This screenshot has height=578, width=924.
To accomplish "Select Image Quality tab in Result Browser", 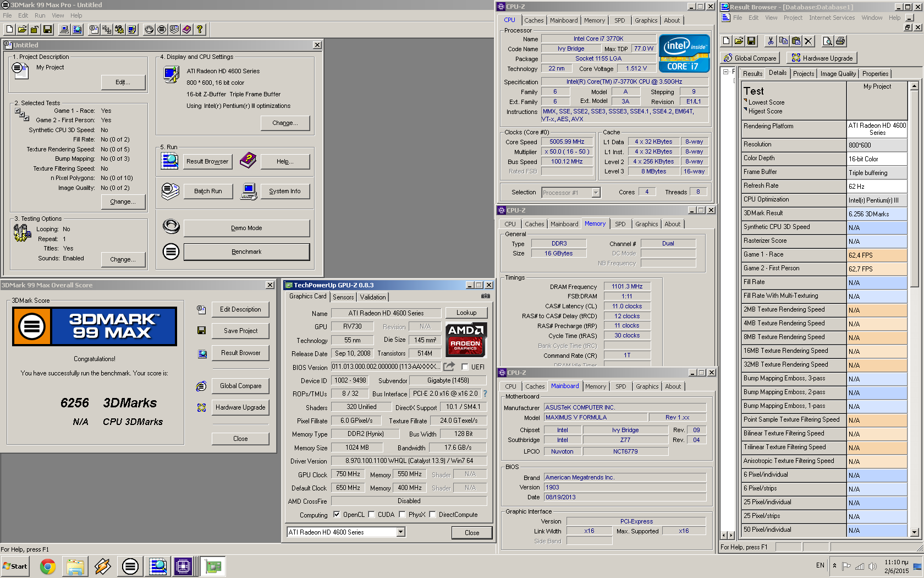I will coord(838,74).
